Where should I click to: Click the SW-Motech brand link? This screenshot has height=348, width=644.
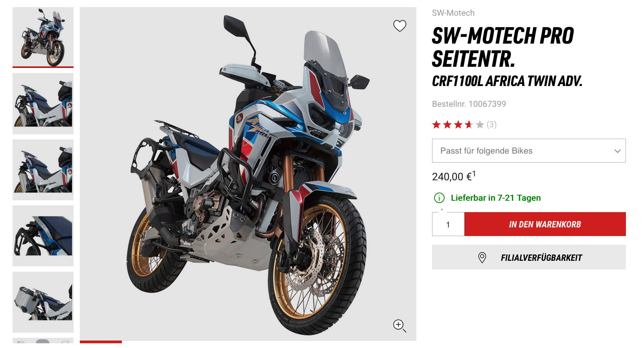click(453, 13)
